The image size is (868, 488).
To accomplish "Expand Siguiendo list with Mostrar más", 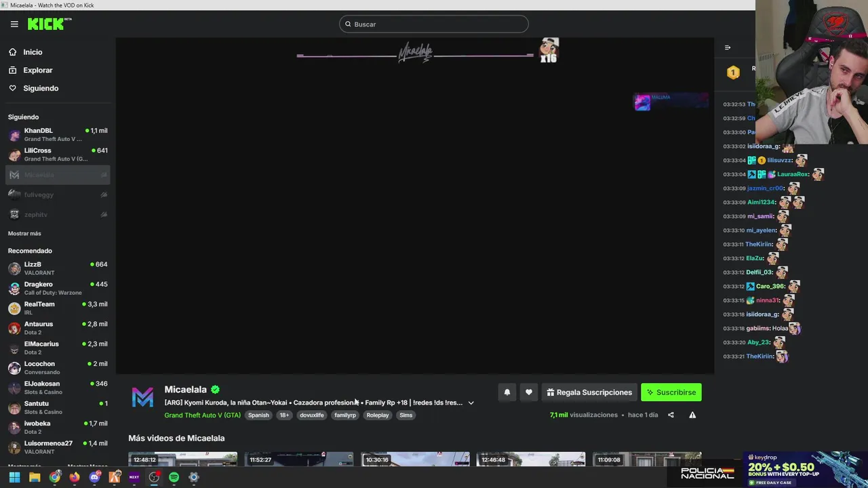I will (x=24, y=233).
